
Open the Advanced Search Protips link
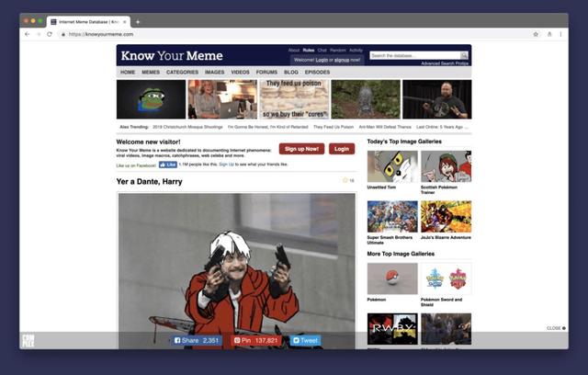click(445, 63)
